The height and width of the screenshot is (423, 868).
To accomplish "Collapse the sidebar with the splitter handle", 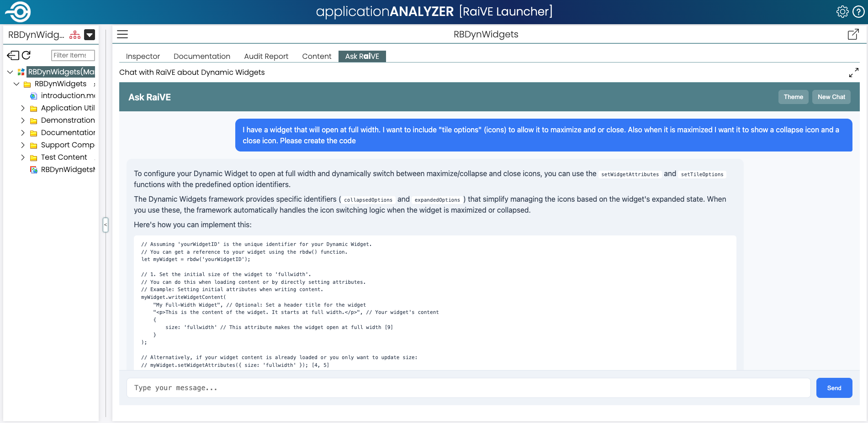I will coord(106,225).
